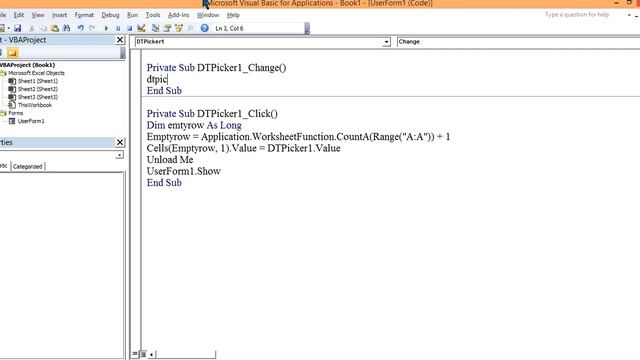Image resolution: width=640 pixels, height=360 pixels.
Task: Select UserForm1 in the project tree
Action: coord(31,121)
